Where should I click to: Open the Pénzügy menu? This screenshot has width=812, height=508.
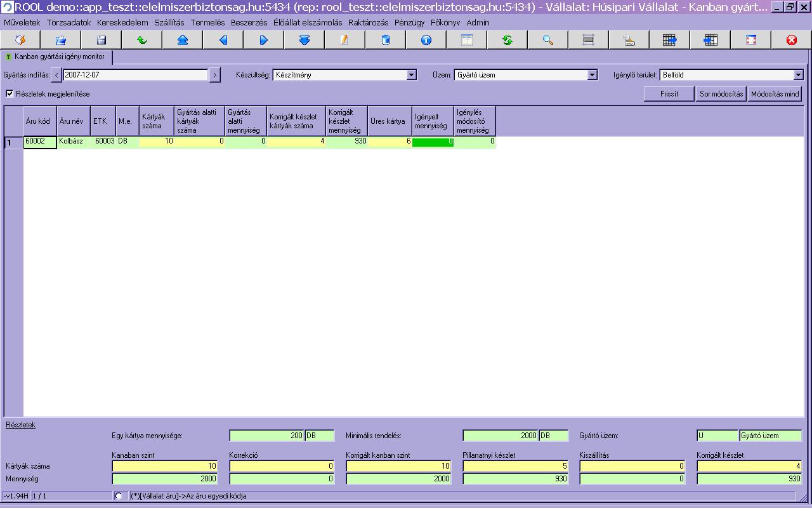410,22
